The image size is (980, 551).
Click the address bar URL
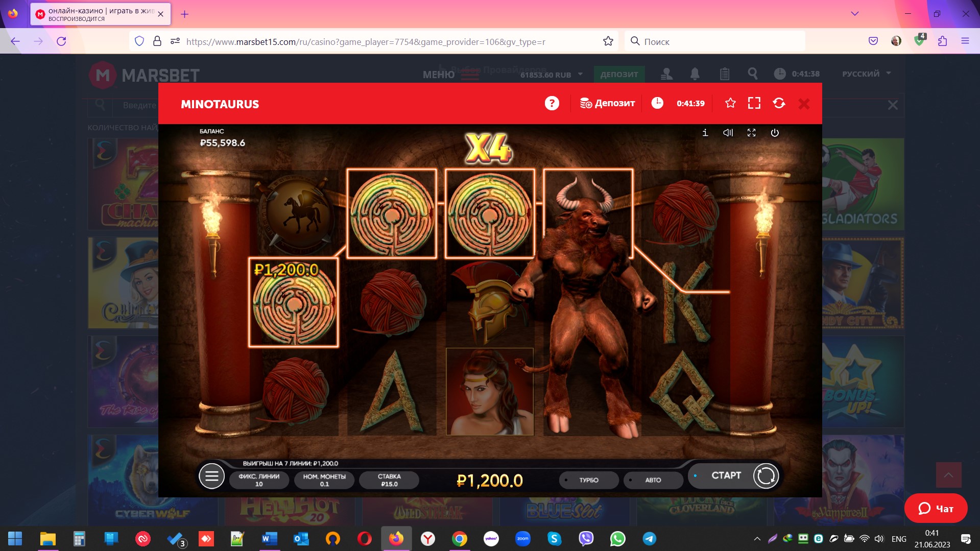click(366, 42)
